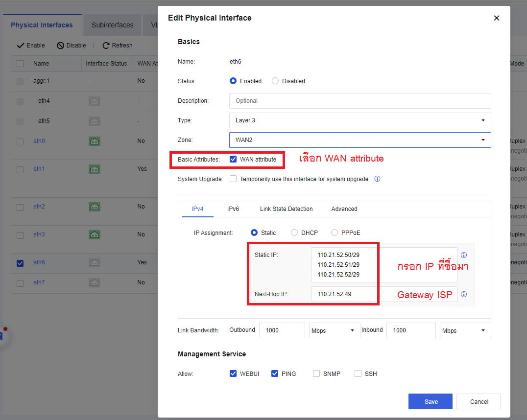The image size is (527, 420).
Task: Uncheck the WAN attribute checkbox
Action: [x=233, y=159]
